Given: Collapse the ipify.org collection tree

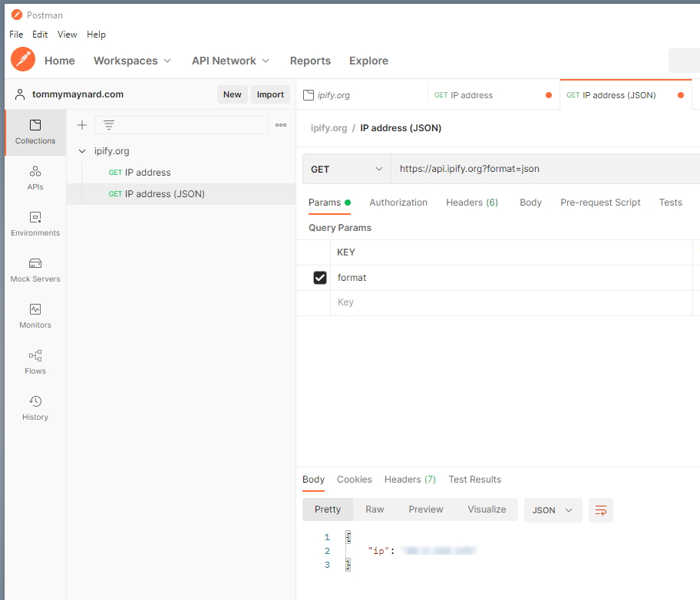Looking at the screenshot, I should (82, 151).
